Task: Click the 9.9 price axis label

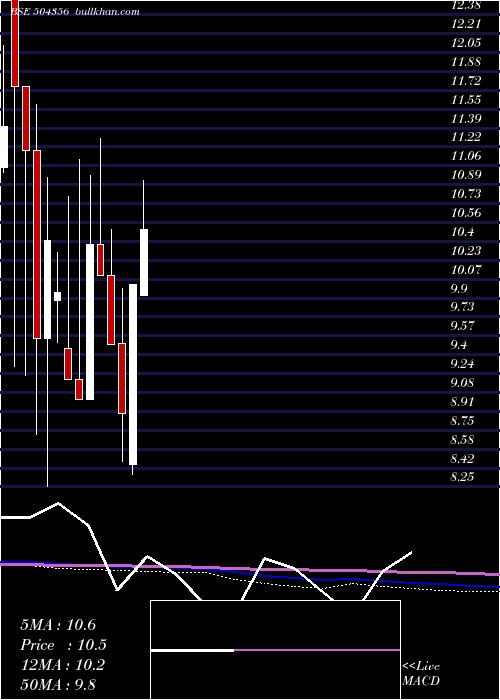Action: pos(459,289)
